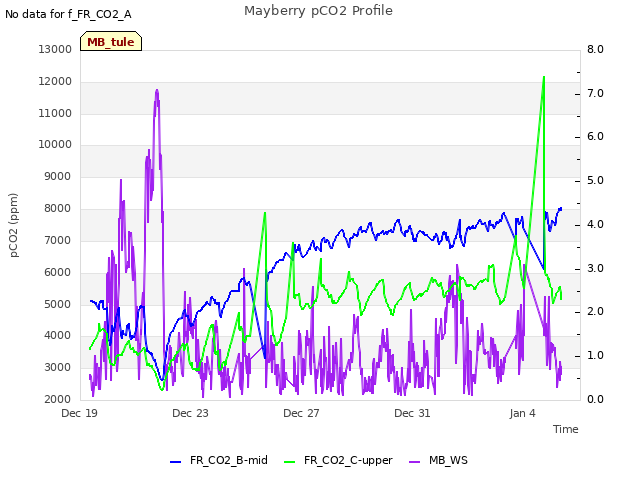Screen dimensions: 640x480
Task: Click the 6.0 right axis value
Action: pyautogui.click(x=595, y=137)
